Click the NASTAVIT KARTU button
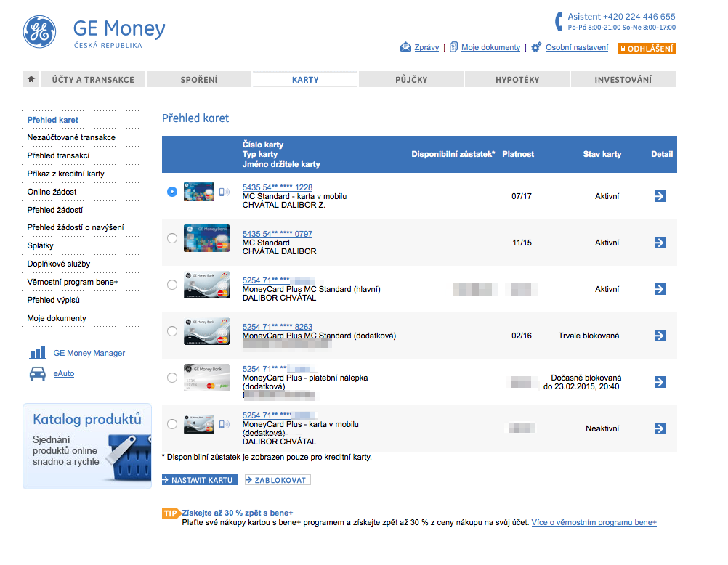 (200, 480)
